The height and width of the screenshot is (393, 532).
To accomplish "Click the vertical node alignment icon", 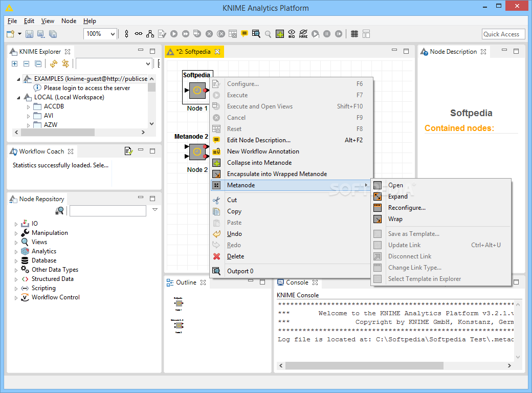I will 126,34.
